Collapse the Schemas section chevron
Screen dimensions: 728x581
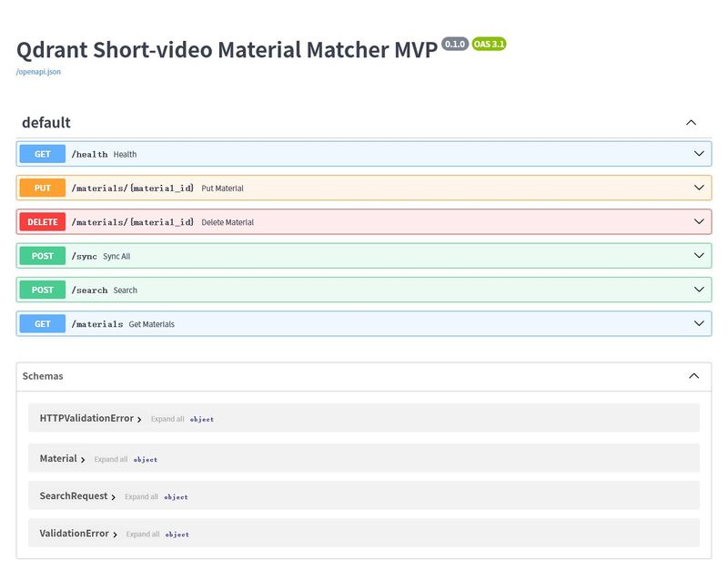point(693,376)
